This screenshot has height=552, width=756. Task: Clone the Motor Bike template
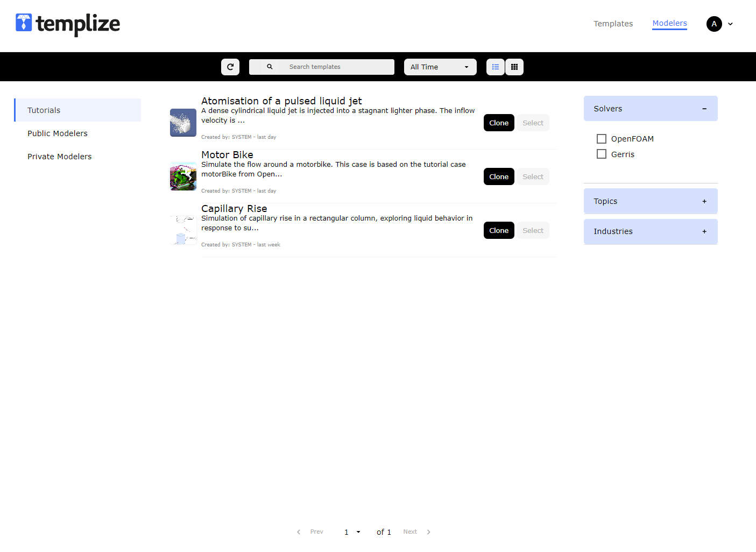(499, 176)
